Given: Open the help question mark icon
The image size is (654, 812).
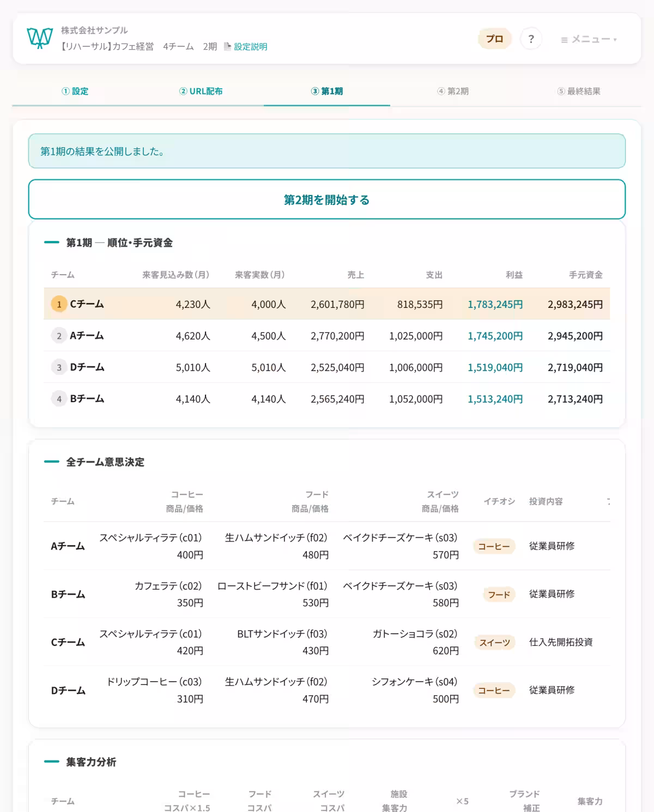Looking at the screenshot, I should [531, 39].
